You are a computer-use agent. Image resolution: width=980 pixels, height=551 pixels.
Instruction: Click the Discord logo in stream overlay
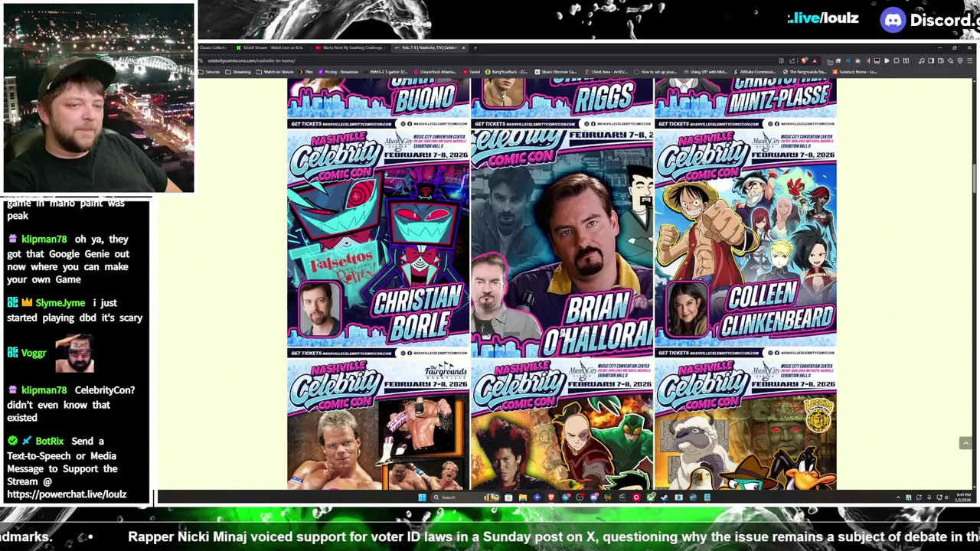893,20
